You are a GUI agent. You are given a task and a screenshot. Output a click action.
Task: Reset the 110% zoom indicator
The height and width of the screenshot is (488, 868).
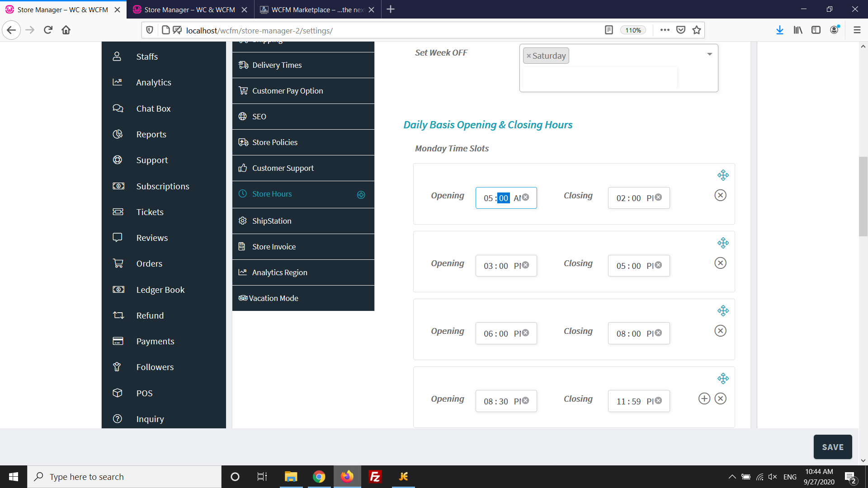point(633,30)
